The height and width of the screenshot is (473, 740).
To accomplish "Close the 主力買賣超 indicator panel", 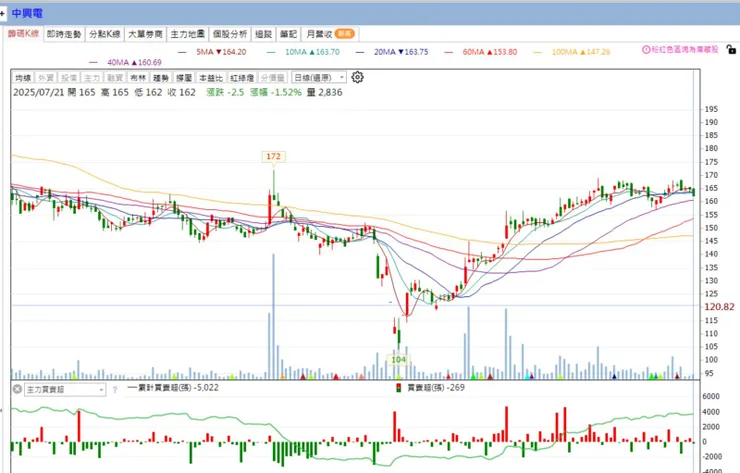I will 17,389.
